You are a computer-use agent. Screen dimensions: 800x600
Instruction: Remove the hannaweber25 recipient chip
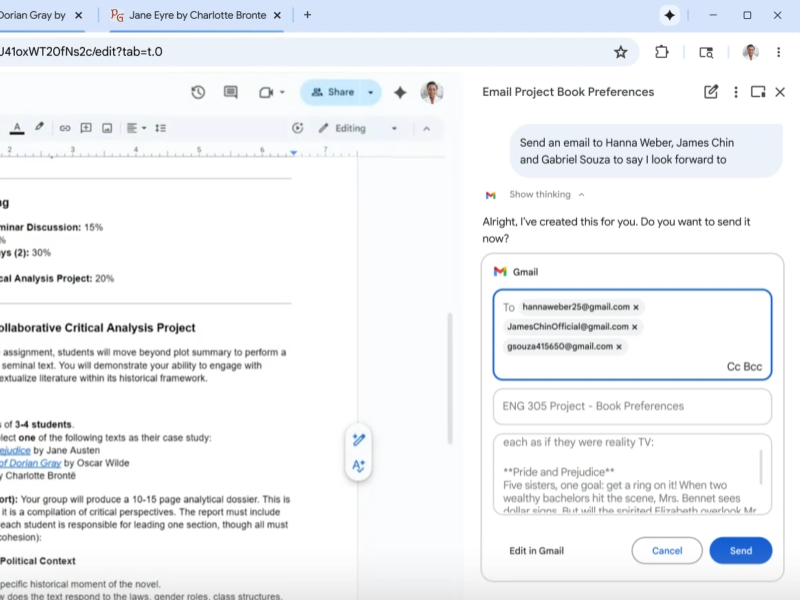(637, 307)
